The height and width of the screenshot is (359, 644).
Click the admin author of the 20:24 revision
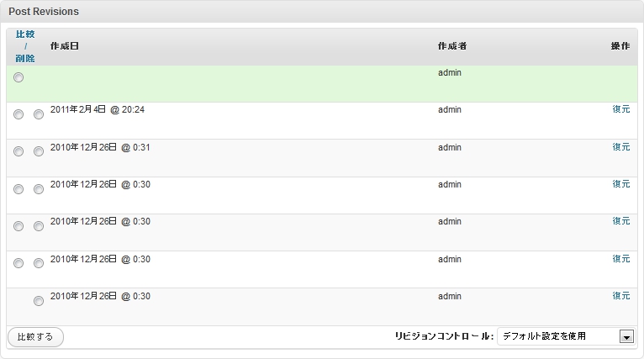450,109
